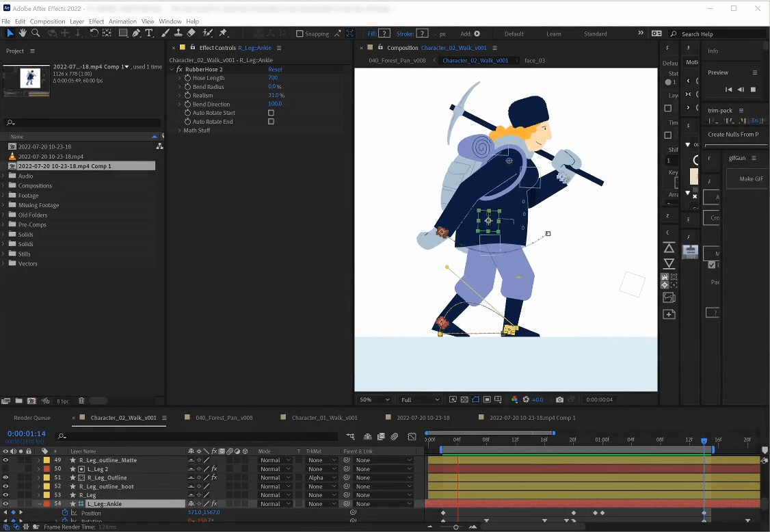
Task: Open the Animation menu
Action: click(122, 22)
